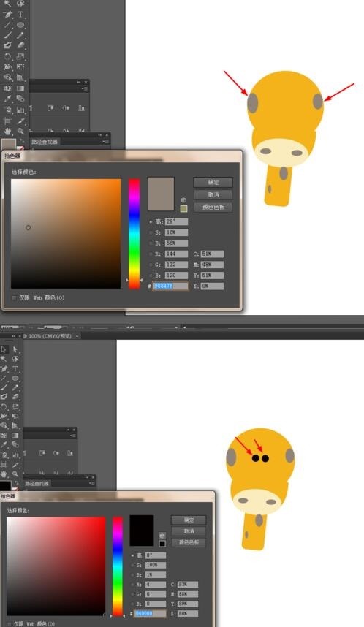The image size is (364, 627).
Task: Select R radio in picker showing hex 040000
Action: (133, 585)
